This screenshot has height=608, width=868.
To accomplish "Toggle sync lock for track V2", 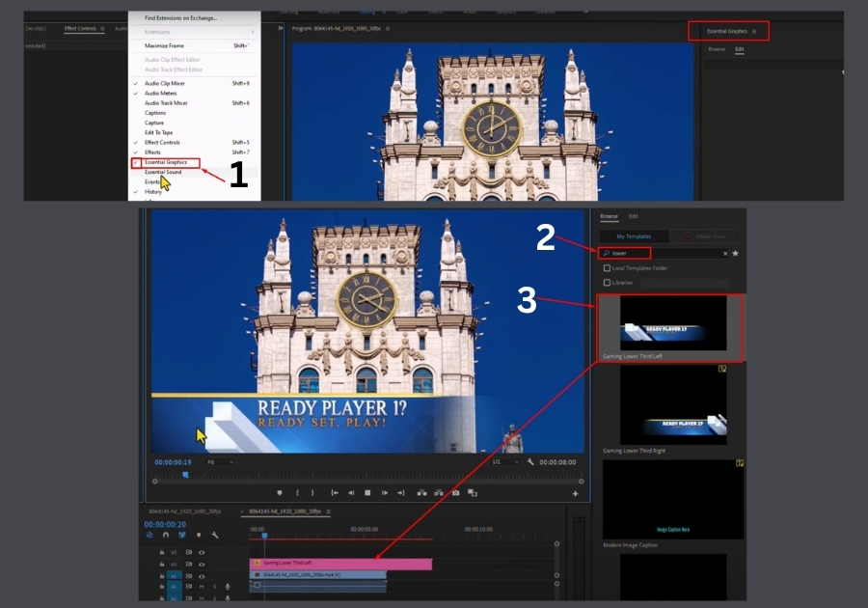I will pos(189,565).
